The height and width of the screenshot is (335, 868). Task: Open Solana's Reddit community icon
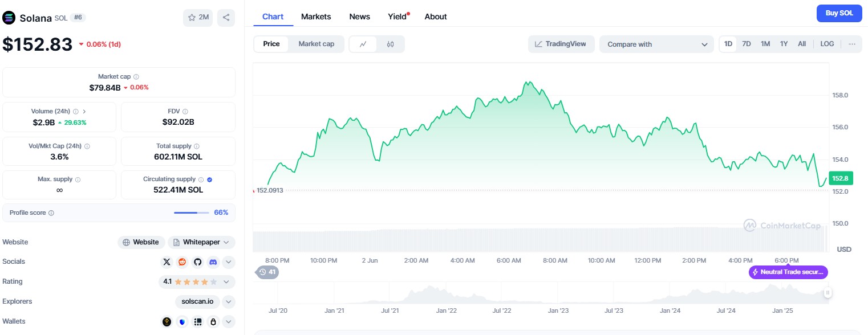(x=182, y=262)
